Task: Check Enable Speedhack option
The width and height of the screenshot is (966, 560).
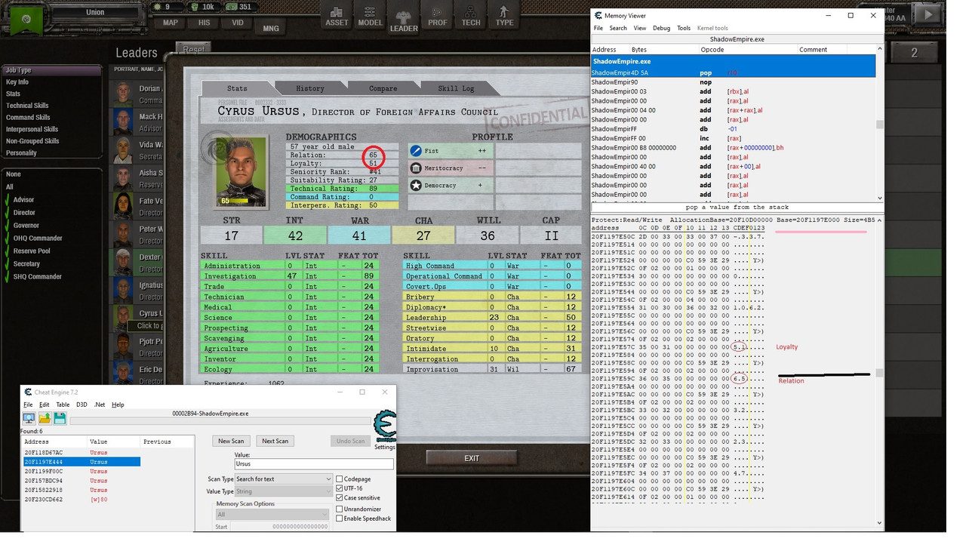Action: point(340,518)
